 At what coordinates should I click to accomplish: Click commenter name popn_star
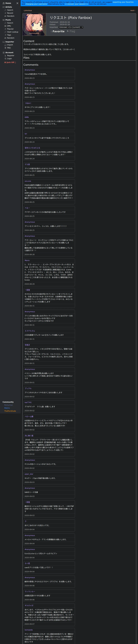pyautogui.click(x=29, y=474)
